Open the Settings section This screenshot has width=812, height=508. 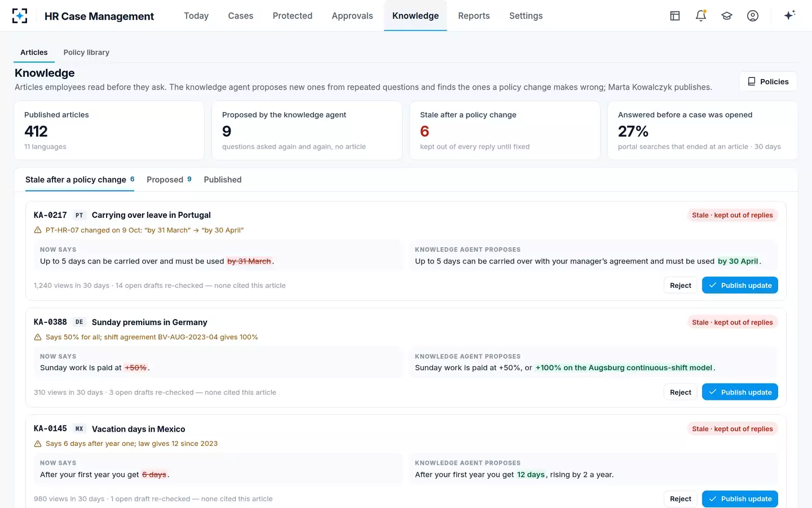[526, 16]
